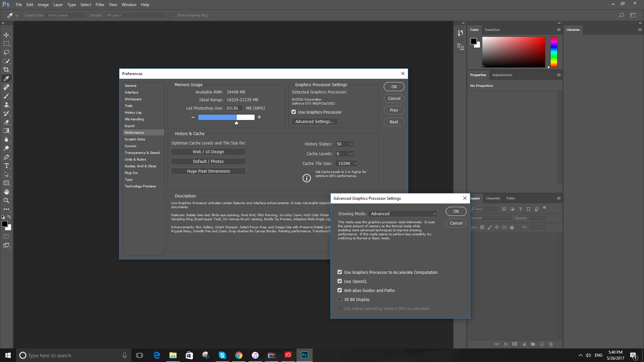This screenshot has width=644, height=362.
Task: Open the Drawing Mode dropdown
Action: click(402, 214)
